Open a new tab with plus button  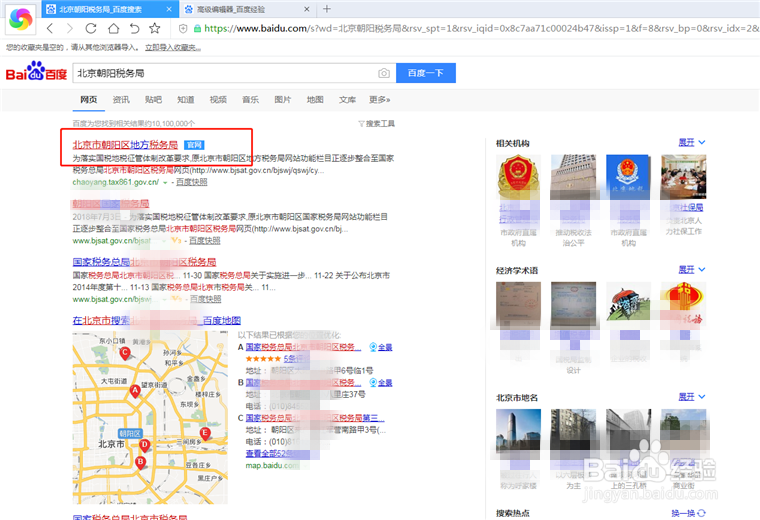[x=327, y=9]
